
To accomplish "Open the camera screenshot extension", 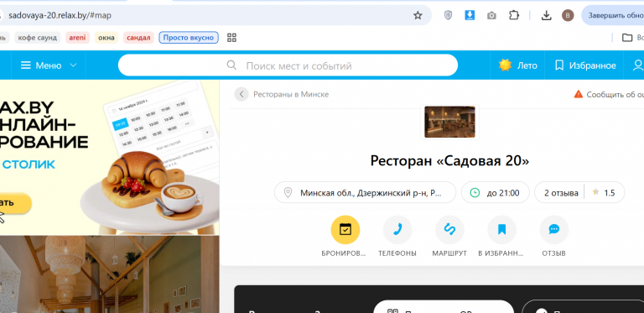I will coord(491,16).
